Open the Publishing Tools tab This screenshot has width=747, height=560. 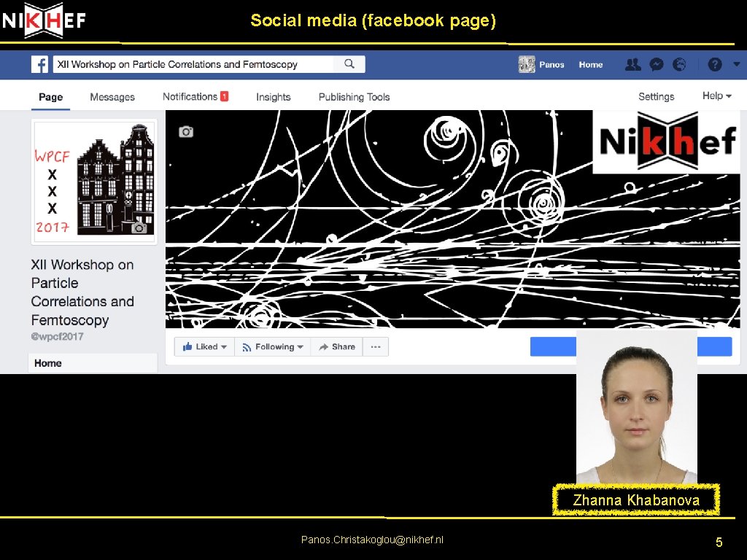(354, 97)
